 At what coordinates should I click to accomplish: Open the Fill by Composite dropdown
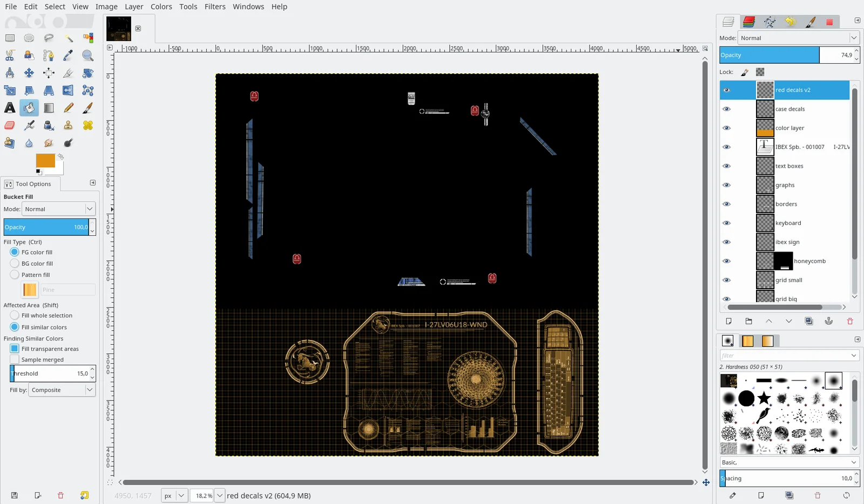[x=61, y=390]
